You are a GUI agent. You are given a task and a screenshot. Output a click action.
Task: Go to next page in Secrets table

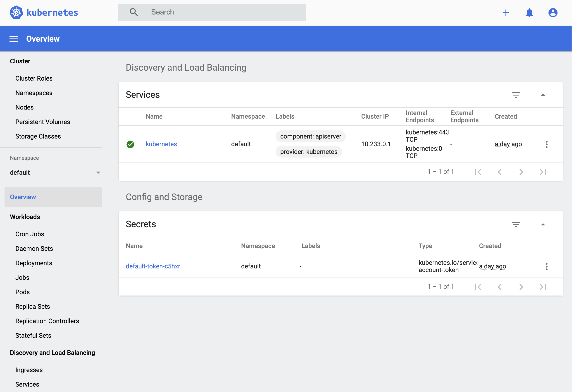click(521, 287)
